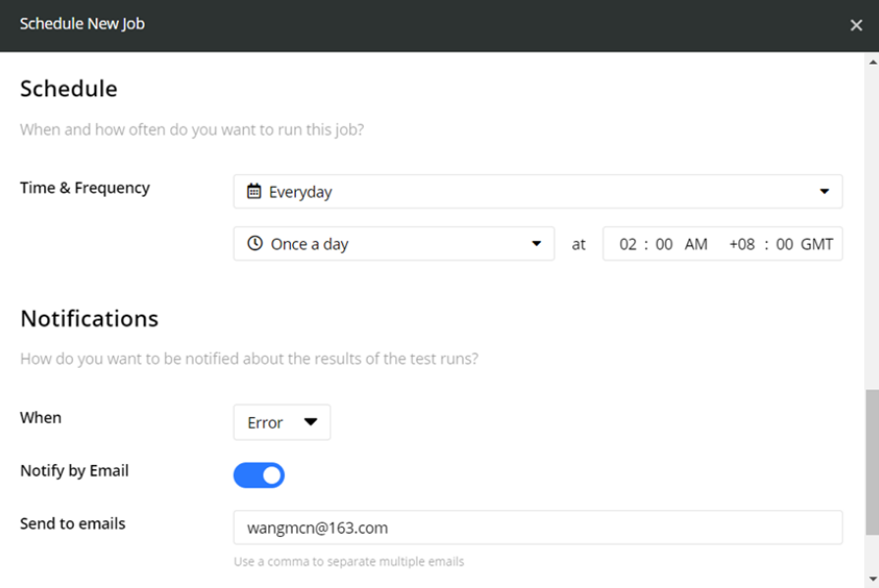Click the vertical scrollbar thumb
Screen dimensions: 879x588
[x=872, y=462]
